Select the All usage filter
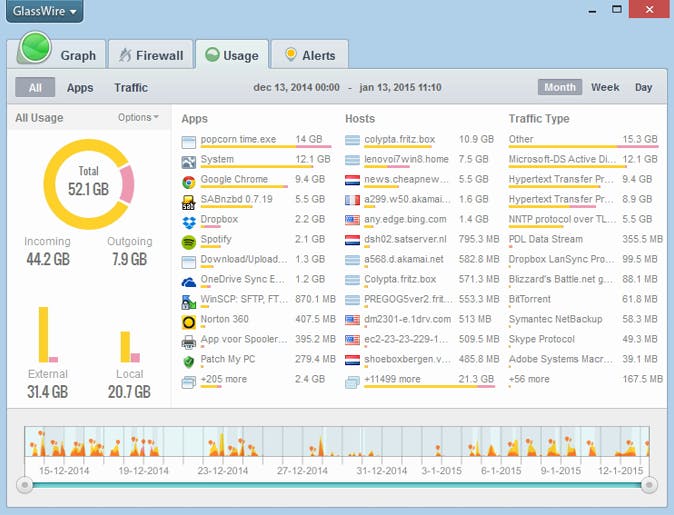The image size is (674, 515). pyautogui.click(x=35, y=88)
